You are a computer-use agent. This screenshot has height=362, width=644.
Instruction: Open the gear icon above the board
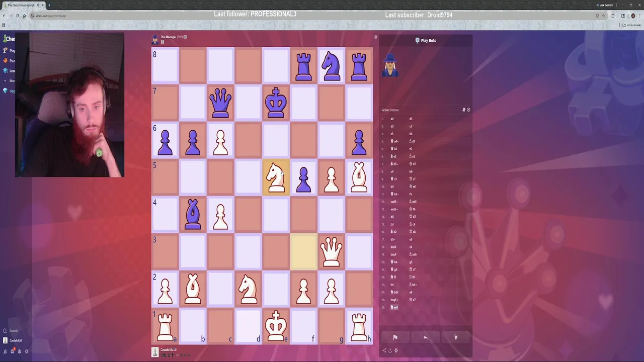375,37
